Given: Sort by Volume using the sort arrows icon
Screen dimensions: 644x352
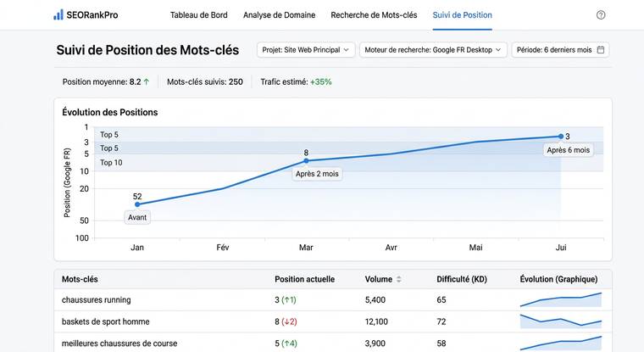Looking at the screenshot, I should coord(399,279).
